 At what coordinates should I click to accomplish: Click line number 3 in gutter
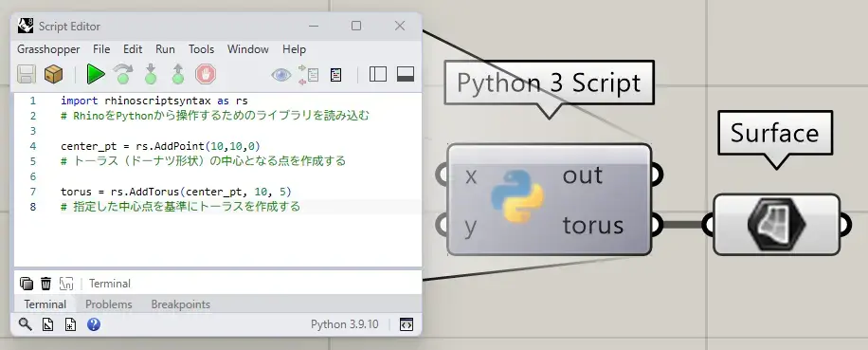click(33, 131)
